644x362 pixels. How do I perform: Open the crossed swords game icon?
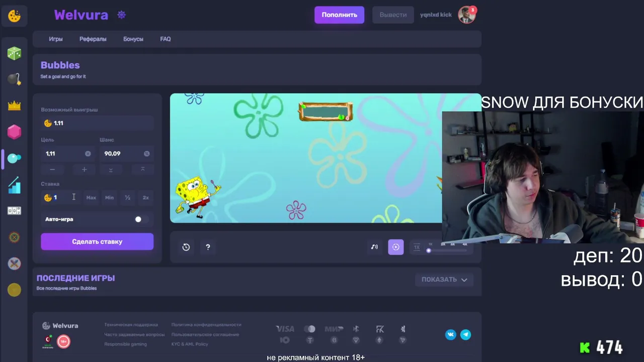(x=14, y=263)
